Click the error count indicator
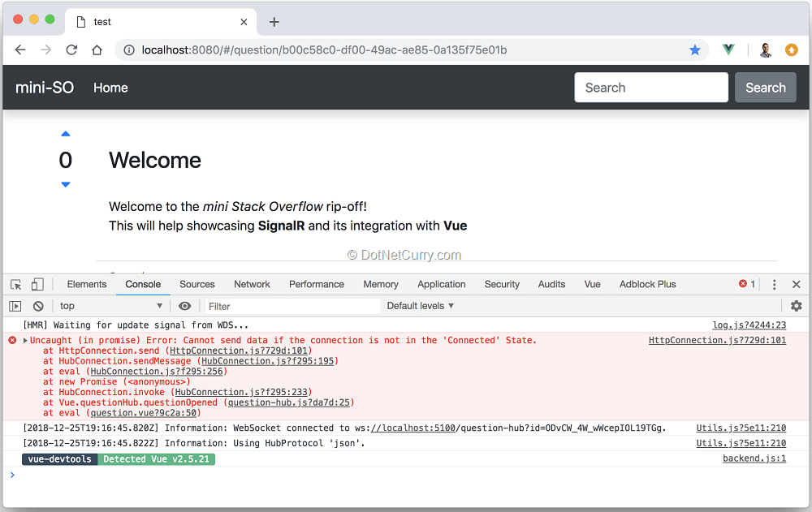812x512 pixels. [747, 284]
